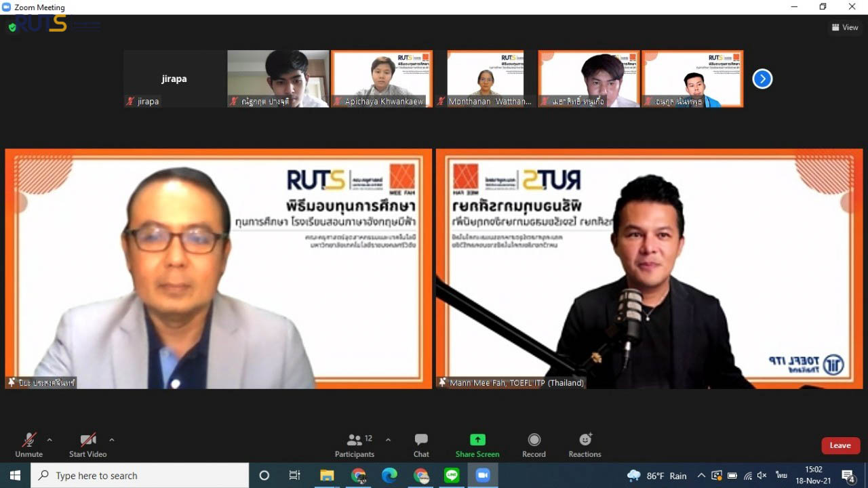Click the battery status icon
The height and width of the screenshot is (488, 868).
(x=732, y=476)
